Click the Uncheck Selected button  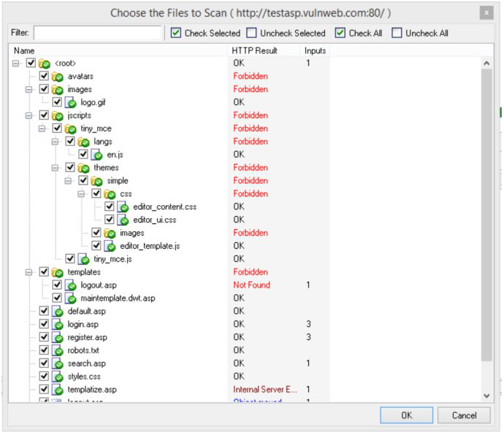tap(286, 33)
